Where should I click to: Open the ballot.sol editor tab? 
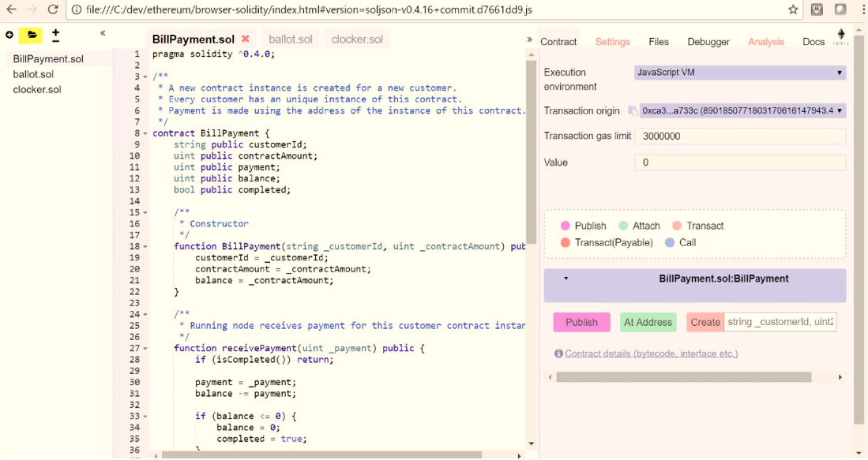pos(290,39)
